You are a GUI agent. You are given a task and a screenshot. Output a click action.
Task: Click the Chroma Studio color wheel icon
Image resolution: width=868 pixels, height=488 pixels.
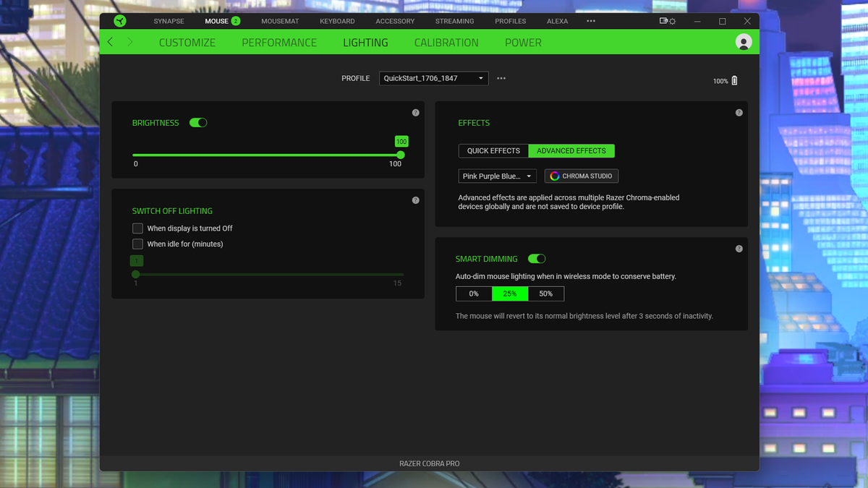(x=555, y=176)
